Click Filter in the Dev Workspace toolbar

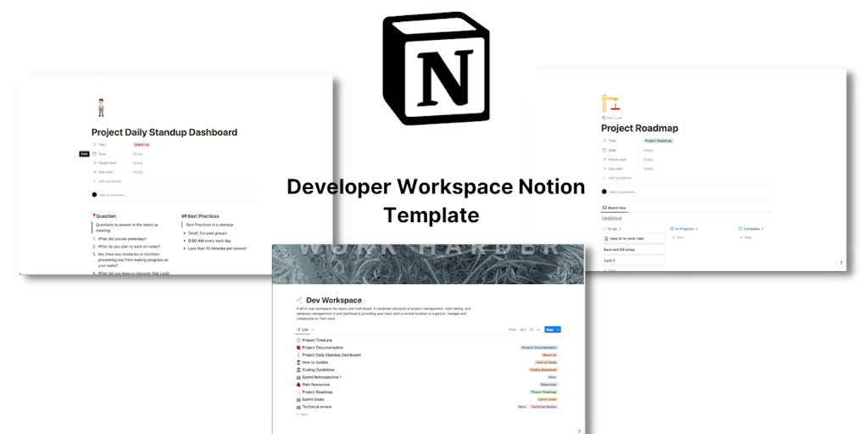(x=513, y=330)
